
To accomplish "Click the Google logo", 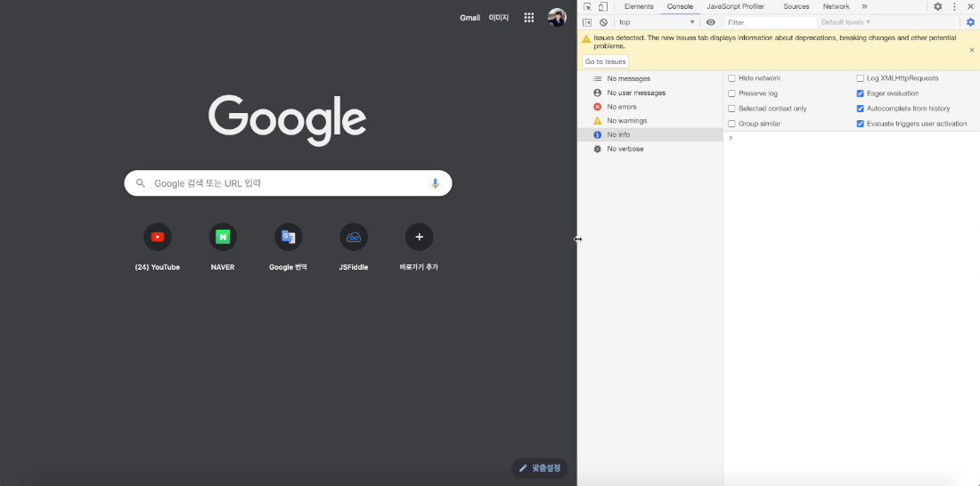I will tap(288, 120).
